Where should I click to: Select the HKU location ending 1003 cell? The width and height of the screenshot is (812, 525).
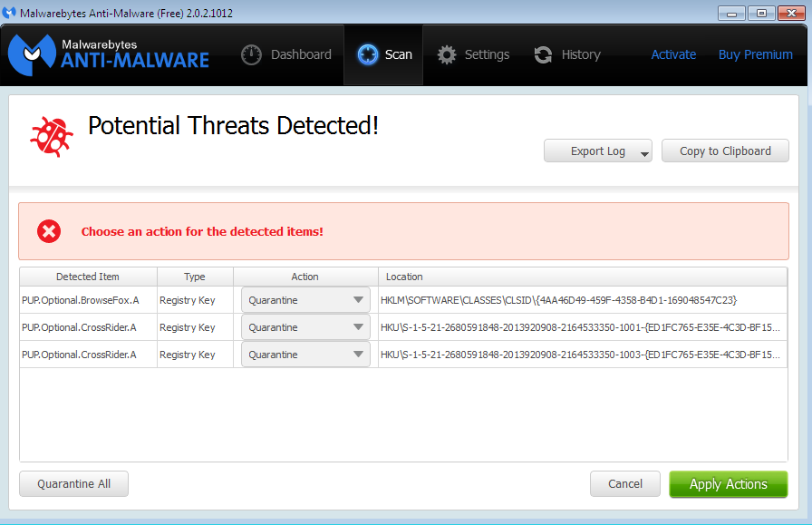coord(583,355)
